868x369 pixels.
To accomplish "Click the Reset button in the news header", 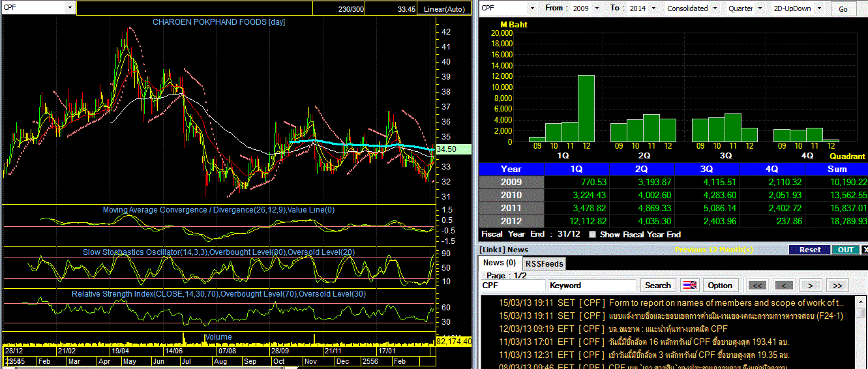I will click(809, 250).
